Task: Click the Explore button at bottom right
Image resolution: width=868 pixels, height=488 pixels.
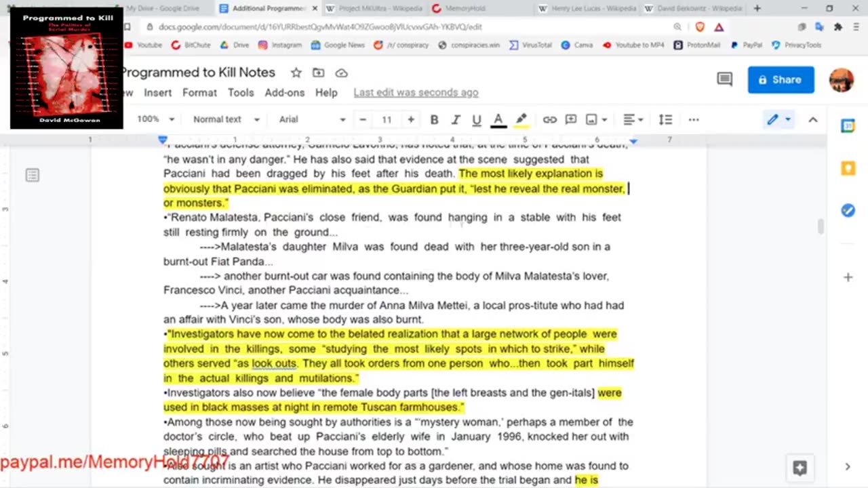Action: (800, 467)
